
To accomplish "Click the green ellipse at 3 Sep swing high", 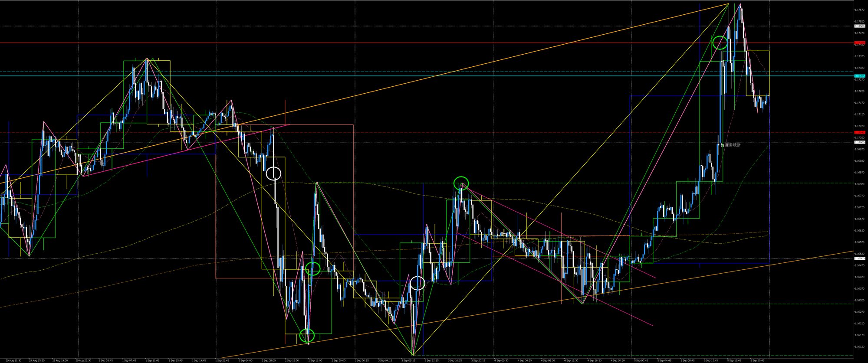I will [461, 183].
